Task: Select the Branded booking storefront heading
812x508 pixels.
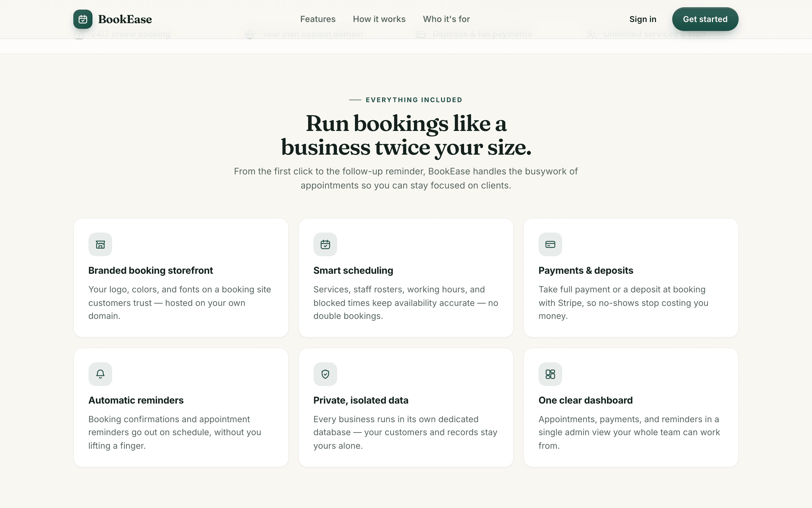Action: [x=151, y=270]
